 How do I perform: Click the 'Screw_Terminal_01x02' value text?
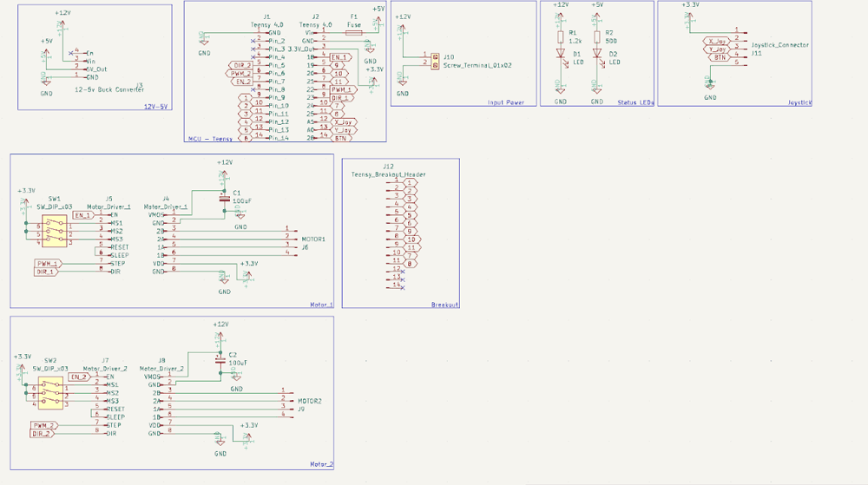pyautogui.click(x=477, y=65)
